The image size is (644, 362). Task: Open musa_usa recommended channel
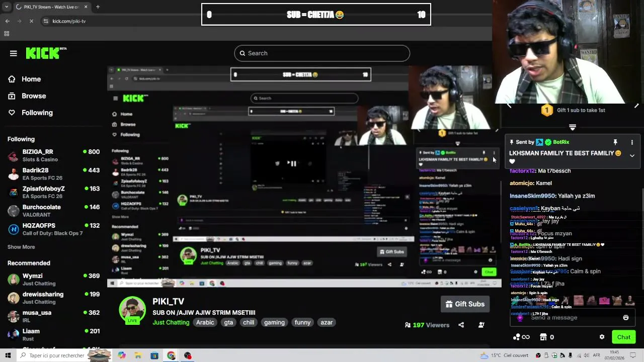click(x=53, y=316)
